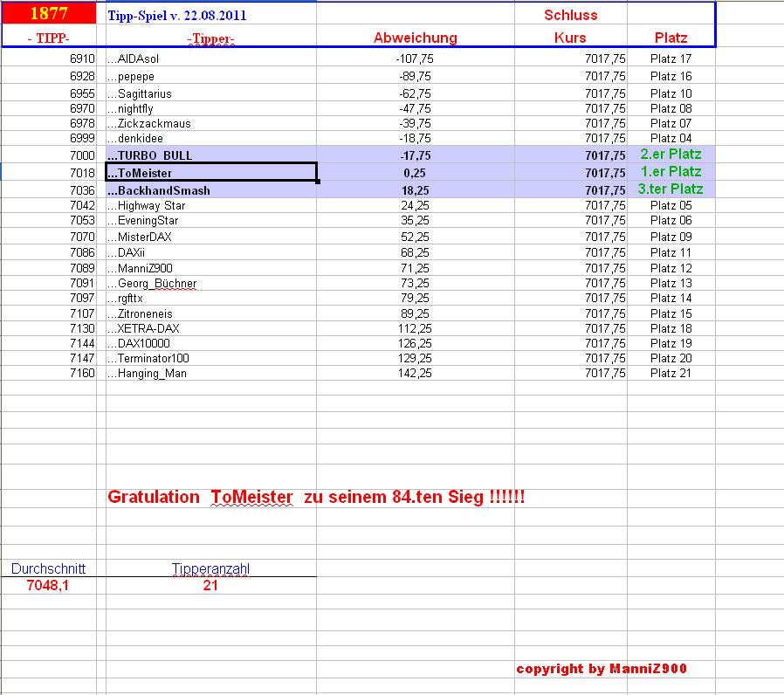Click the 'Platz 21' cell

(x=671, y=374)
